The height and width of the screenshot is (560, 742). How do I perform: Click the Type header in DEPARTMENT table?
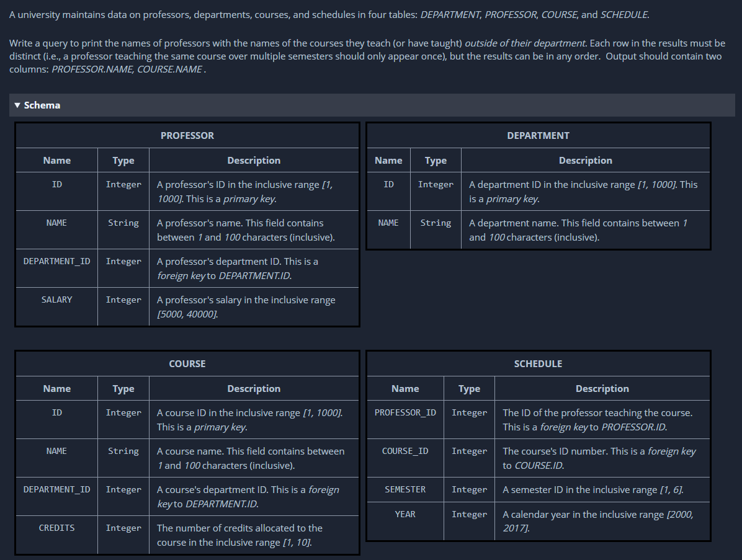click(436, 161)
